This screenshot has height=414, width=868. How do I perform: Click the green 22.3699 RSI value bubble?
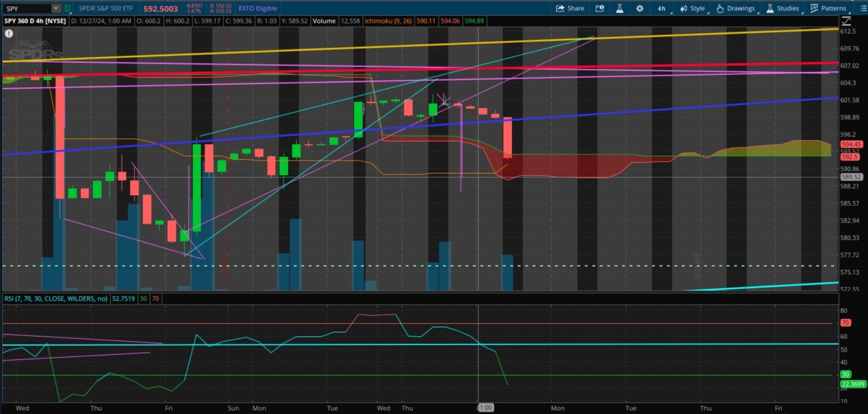(x=853, y=384)
